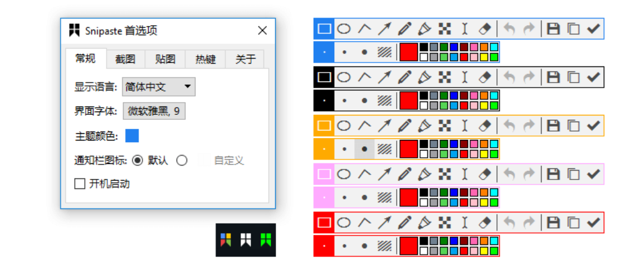Viewport: 644px width, 276px height.
Task: Select 默认 radio for tray icon
Action: click(138, 161)
